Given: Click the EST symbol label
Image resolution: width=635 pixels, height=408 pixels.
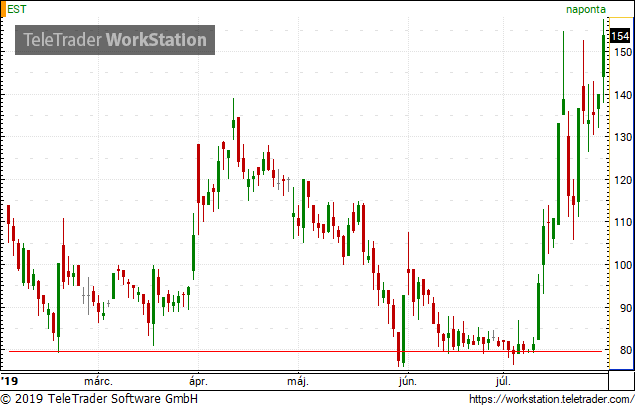Looking at the screenshot, I should (x=17, y=9).
